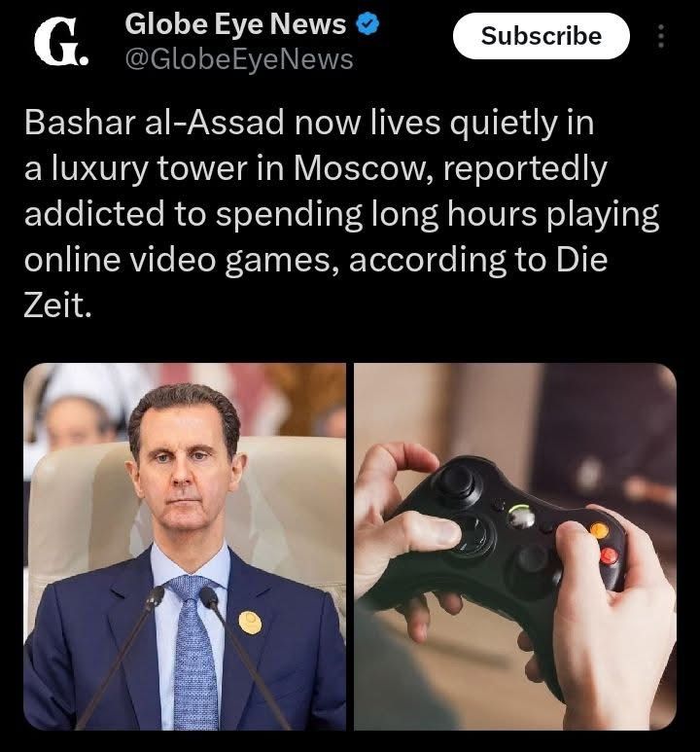Open the @GlobeEyeNews handle link
700x752 pixels.
tap(239, 60)
